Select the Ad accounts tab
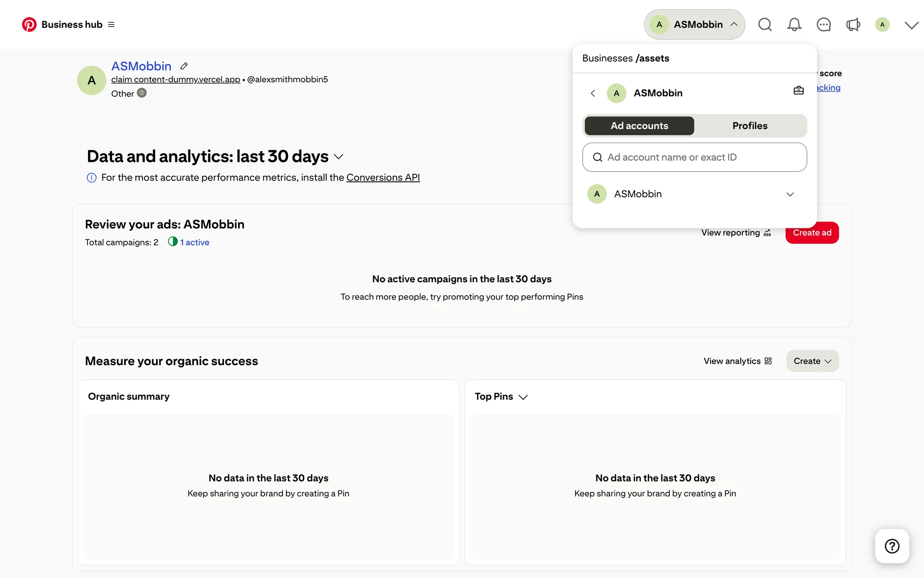 639,126
